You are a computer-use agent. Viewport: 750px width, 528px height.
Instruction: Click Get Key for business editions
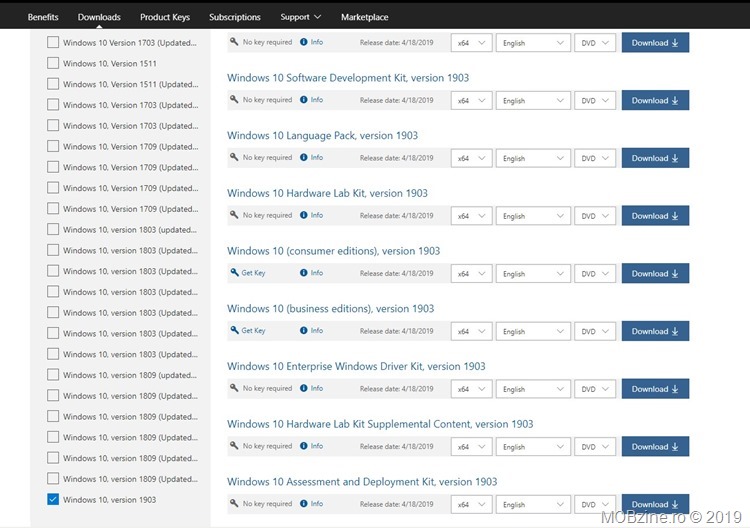click(253, 330)
